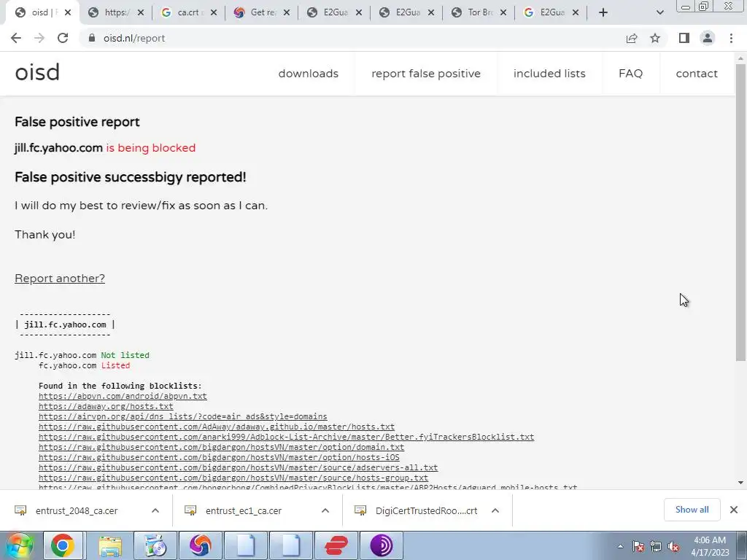This screenshot has height=560, width=747.
Task: Open the abpvn.com/android/abpvn.txt link
Action: [x=123, y=396]
